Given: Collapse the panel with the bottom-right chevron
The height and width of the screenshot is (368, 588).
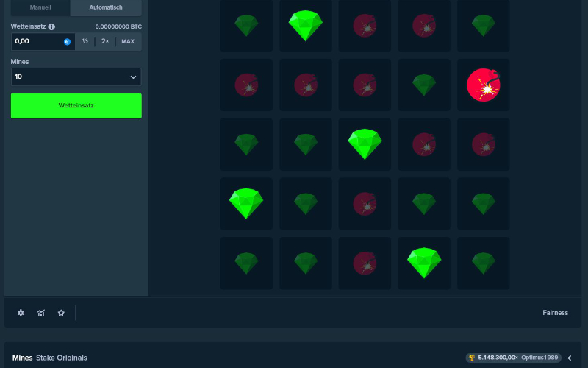Looking at the screenshot, I should click(x=570, y=358).
